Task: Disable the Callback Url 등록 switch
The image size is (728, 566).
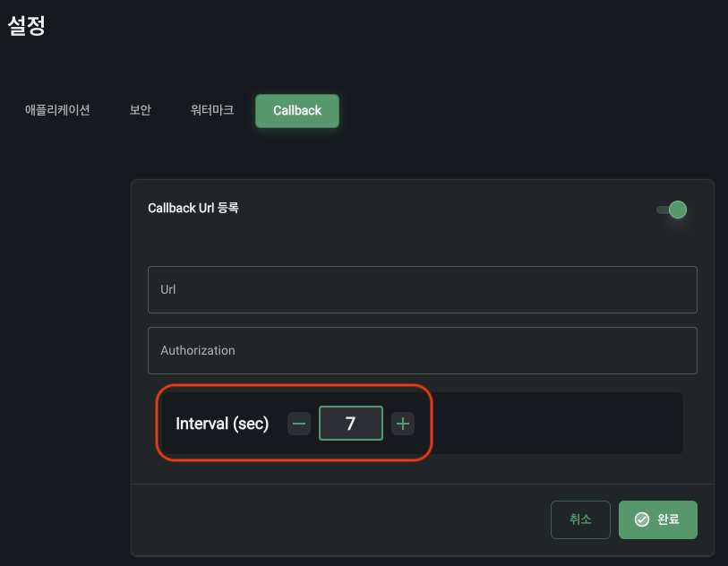Action: (x=672, y=210)
